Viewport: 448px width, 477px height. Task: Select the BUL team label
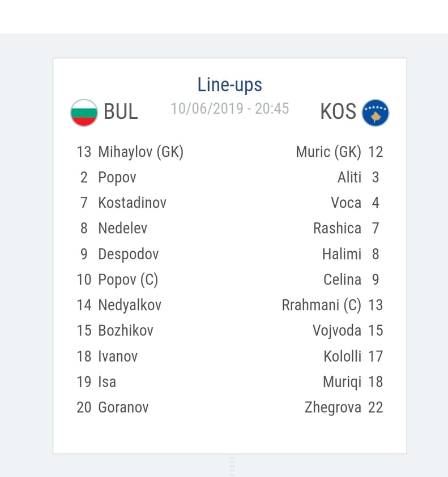[x=121, y=111]
